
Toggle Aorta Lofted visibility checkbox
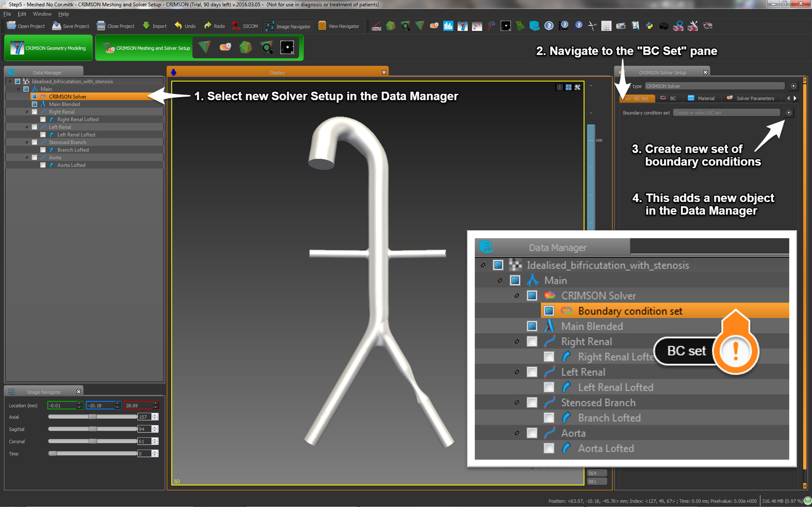pos(43,165)
